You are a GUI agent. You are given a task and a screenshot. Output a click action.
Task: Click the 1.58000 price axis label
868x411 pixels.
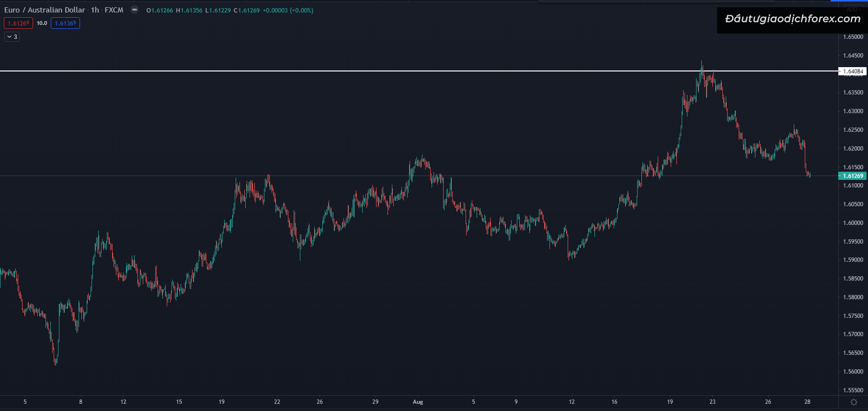point(853,297)
